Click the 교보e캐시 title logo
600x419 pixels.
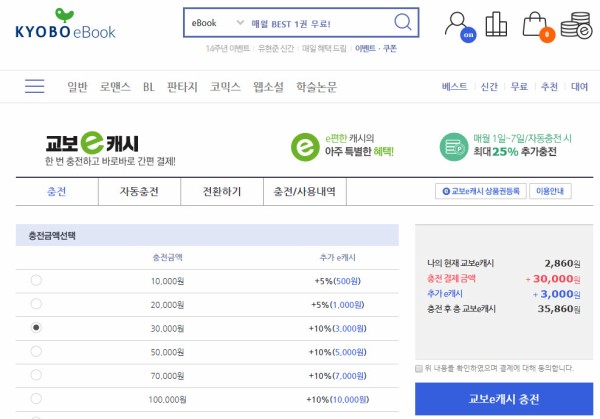(x=92, y=143)
